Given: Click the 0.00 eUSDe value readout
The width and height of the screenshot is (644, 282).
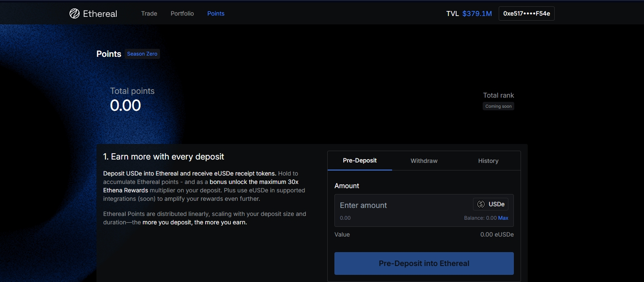Looking at the screenshot, I should tap(497, 234).
